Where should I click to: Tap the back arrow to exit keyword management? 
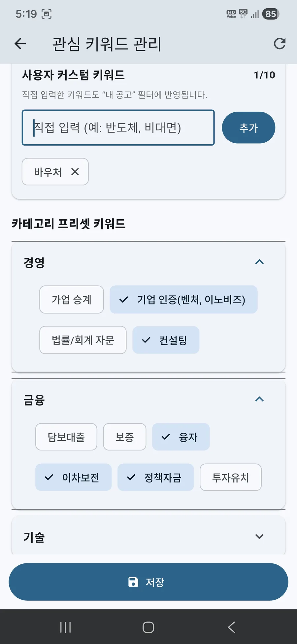pos(20,43)
